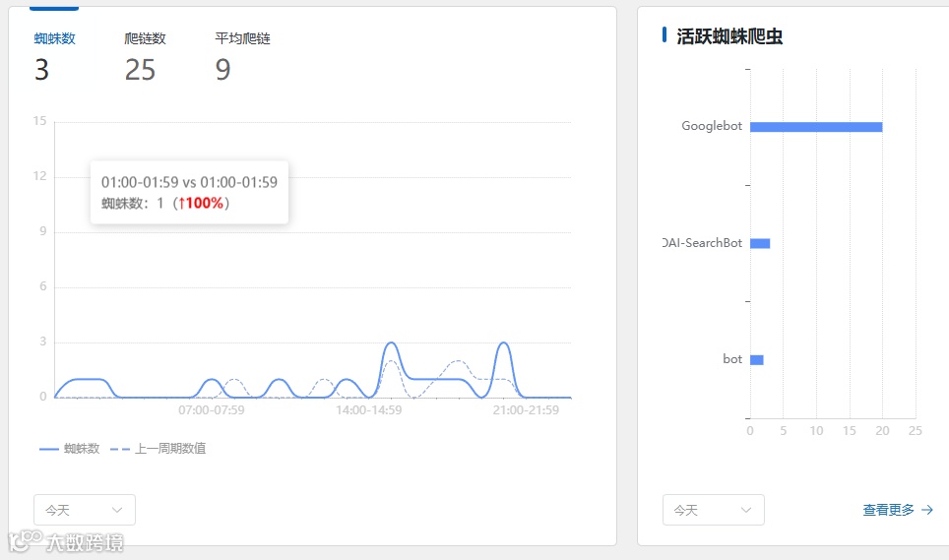Open the 今天 dropdown in 活跃蜘蛛爬虫 panel
Screen dimensions: 949x560
(713, 510)
